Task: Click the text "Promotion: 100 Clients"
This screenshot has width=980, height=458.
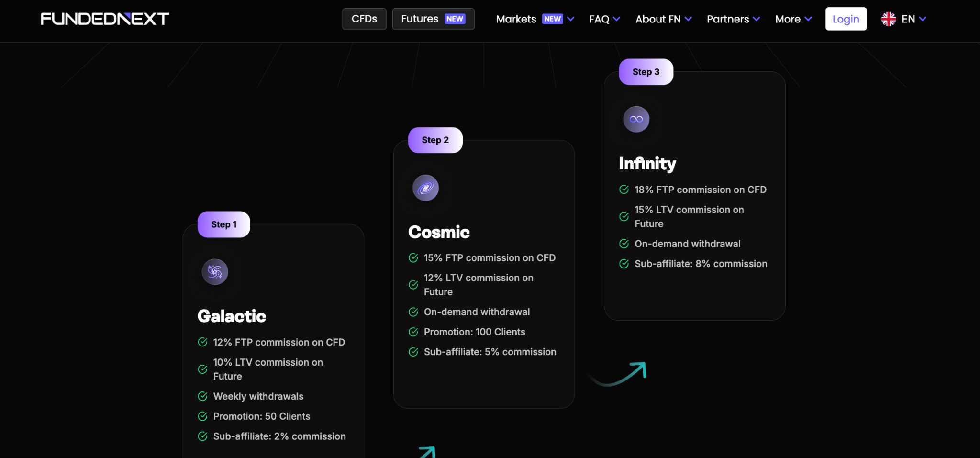Action: [x=474, y=332]
